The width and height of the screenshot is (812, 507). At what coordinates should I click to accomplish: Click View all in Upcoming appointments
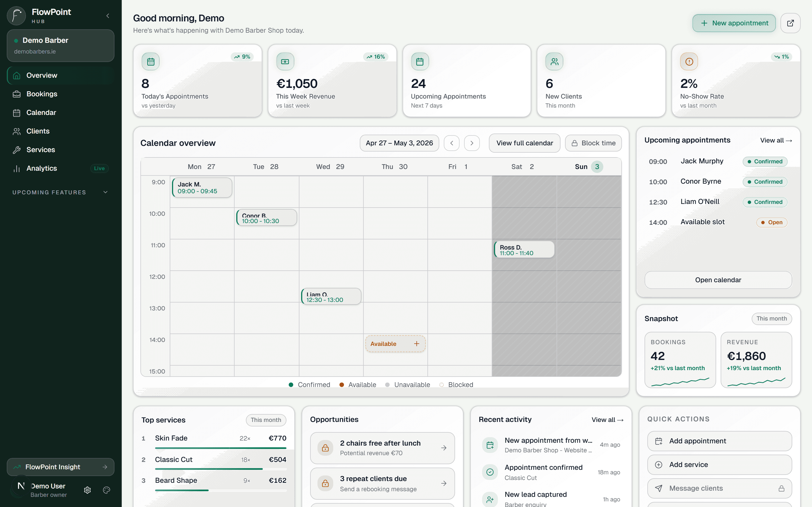pos(776,141)
